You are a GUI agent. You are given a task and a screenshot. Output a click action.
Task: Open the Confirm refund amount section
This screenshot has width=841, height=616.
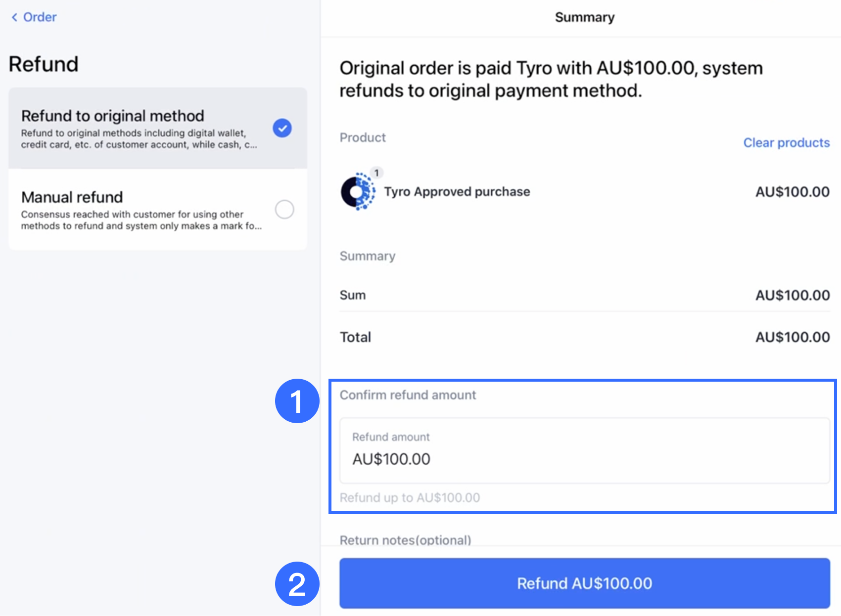(x=408, y=395)
